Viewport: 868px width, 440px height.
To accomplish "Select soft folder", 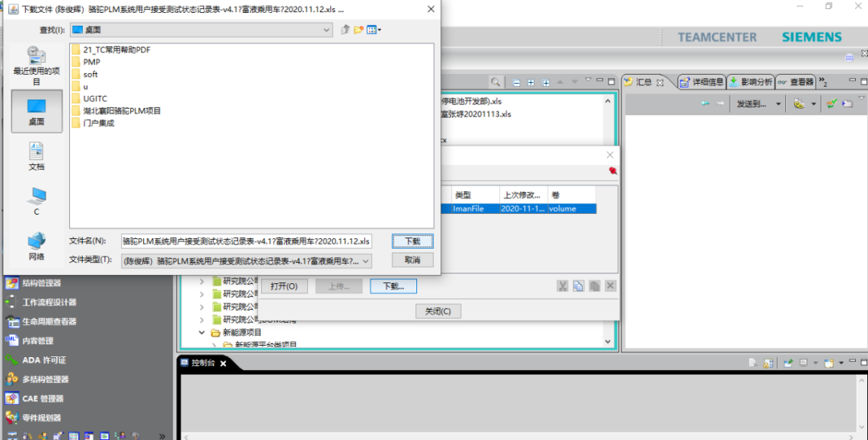I will pyautogui.click(x=84, y=74).
